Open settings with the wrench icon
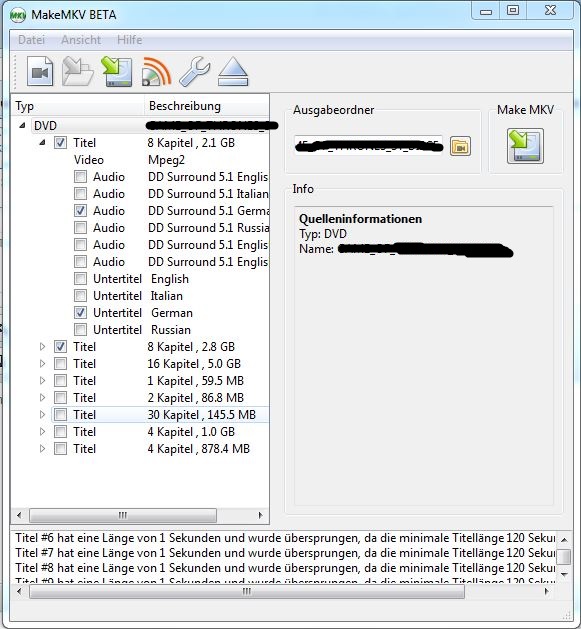Image resolution: width=581 pixels, height=629 pixels. click(x=195, y=71)
